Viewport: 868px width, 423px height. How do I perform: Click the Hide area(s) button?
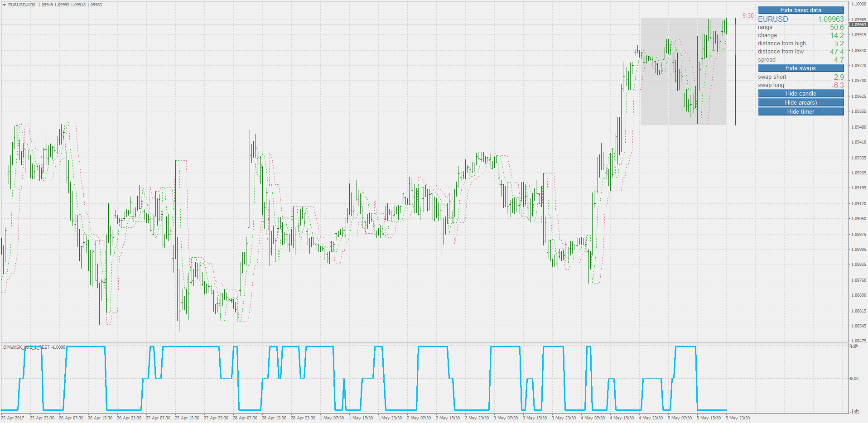pyautogui.click(x=800, y=102)
